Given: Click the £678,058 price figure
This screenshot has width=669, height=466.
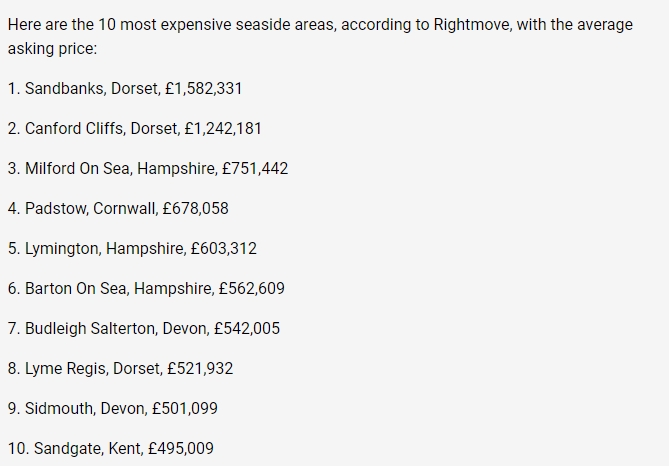Looking at the screenshot, I should coord(195,208).
